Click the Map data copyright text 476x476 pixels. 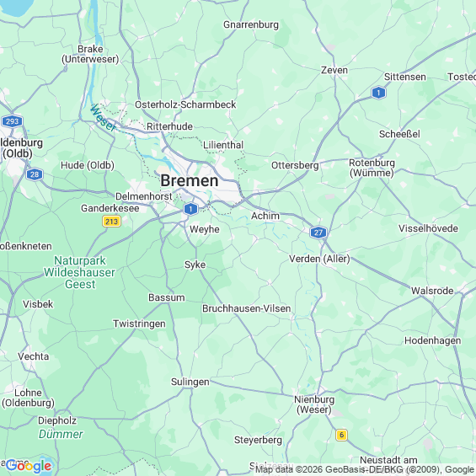tap(365, 469)
